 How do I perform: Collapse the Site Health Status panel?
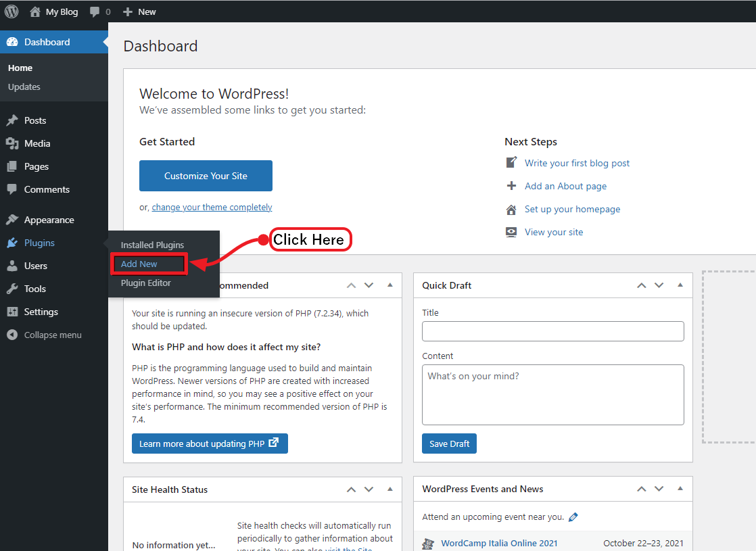390,489
